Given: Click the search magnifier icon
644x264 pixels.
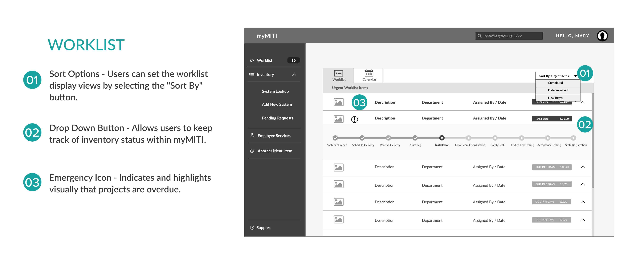Looking at the screenshot, I should (480, 36).
